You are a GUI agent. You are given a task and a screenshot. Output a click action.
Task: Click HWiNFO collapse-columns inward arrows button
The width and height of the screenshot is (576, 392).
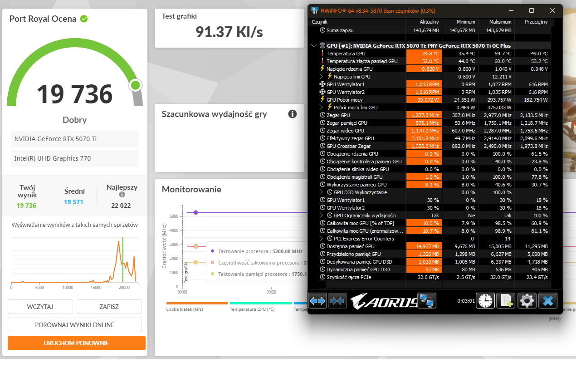337,300
